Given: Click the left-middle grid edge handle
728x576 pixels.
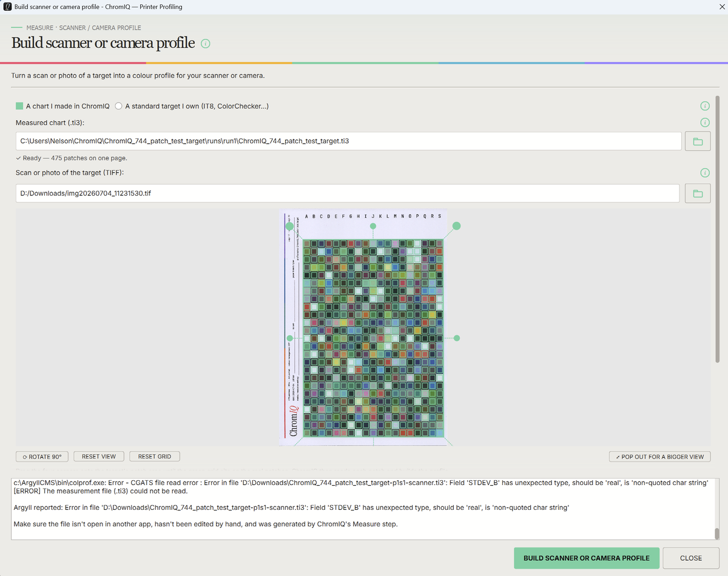Looking at the screenshot, I should click(x=290, y=338).
